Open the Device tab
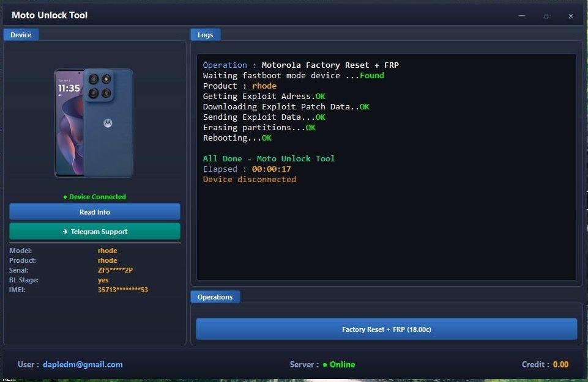 pos(21,35)
